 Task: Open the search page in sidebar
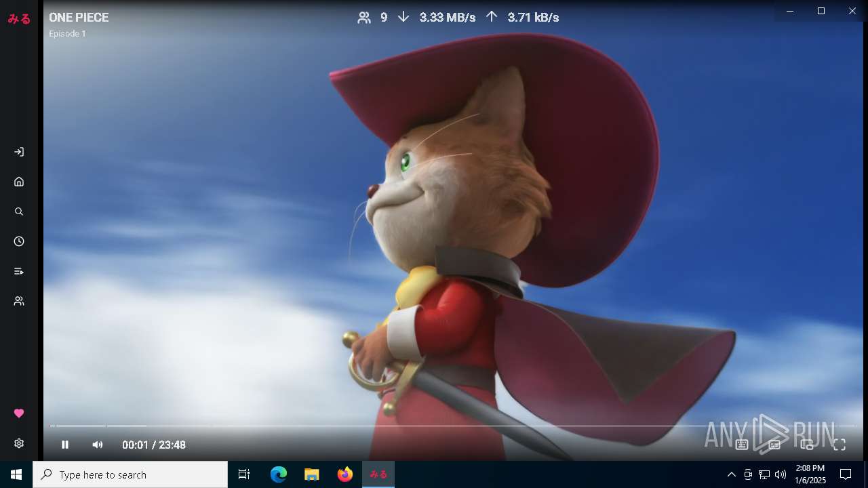19,211
